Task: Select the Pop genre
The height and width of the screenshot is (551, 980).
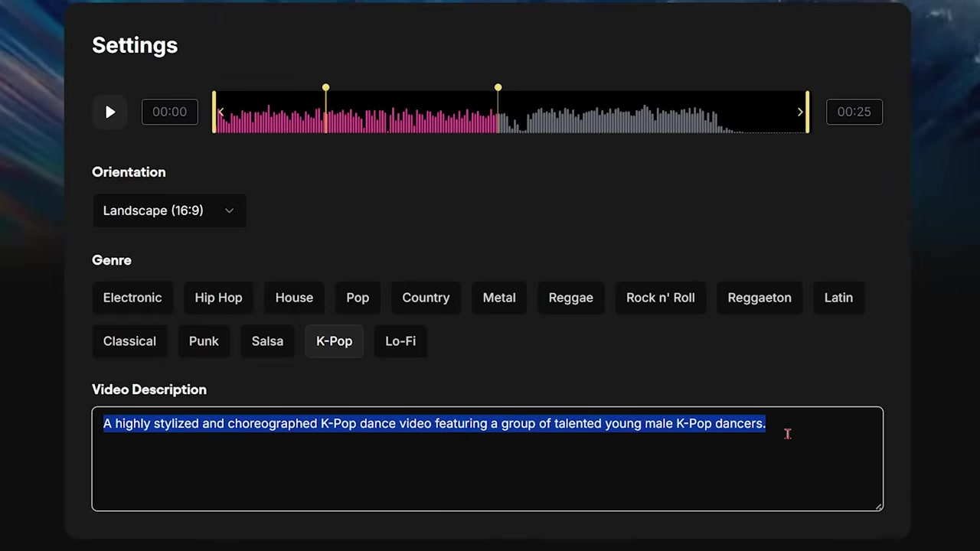Action: (x=358, y=298)
